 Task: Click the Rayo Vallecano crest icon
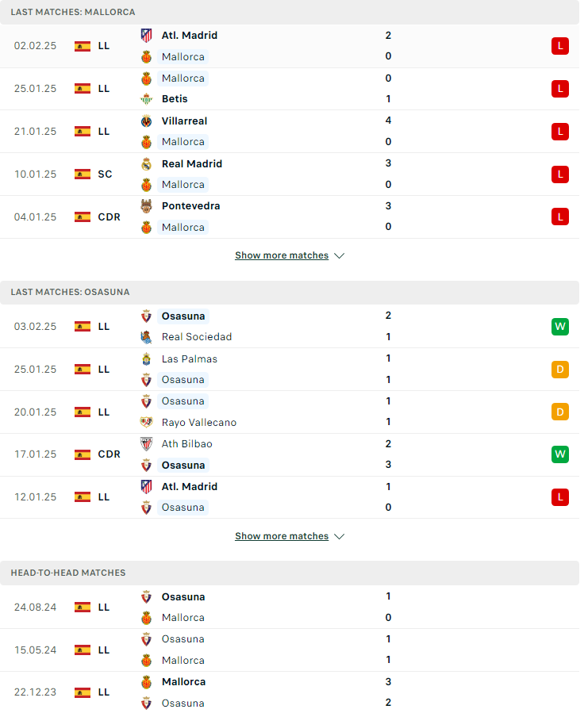pyautogui.click(x=146, y=423)
